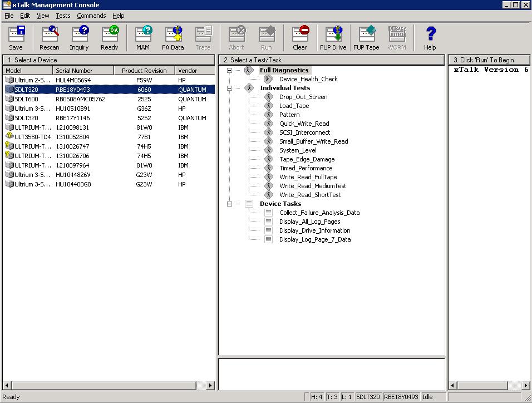Open the Commands menu
This screenshot has width=532, height=403.
point(91,16)
